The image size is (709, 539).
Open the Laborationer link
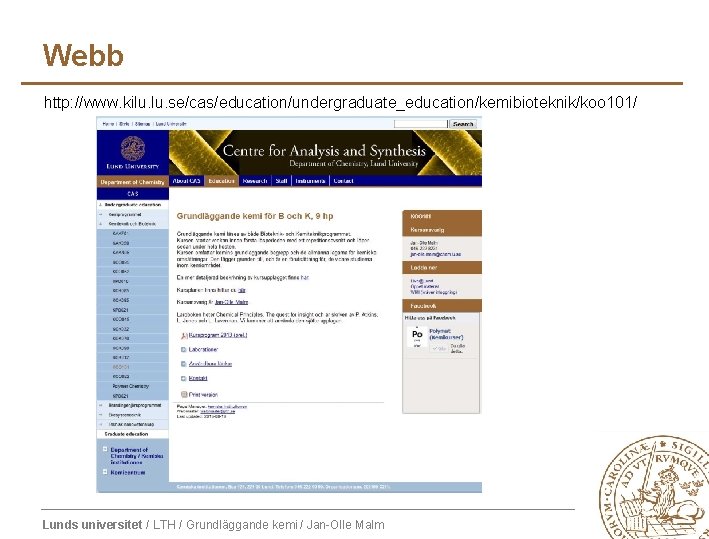[x=203, y=350]
